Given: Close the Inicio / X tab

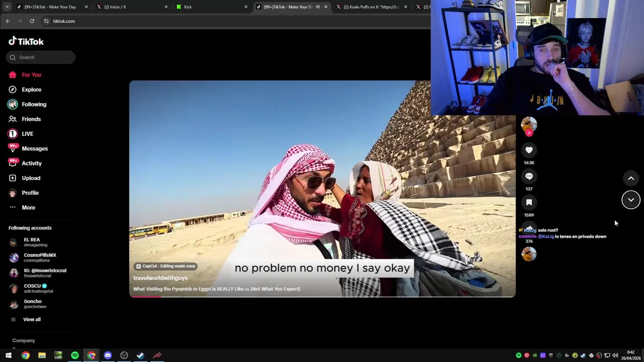Looking at the screenshot, I should click(x=166, y=7).
